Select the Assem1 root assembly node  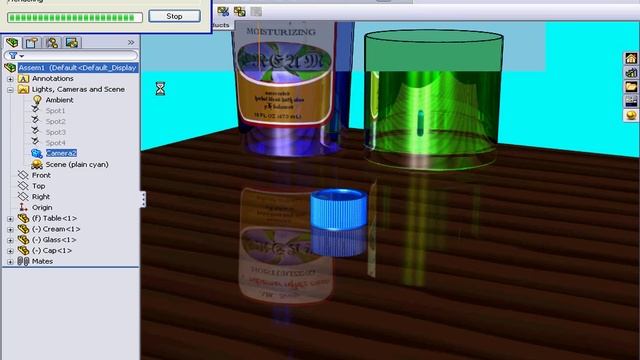pyautogui.click(x=77, y=68)
